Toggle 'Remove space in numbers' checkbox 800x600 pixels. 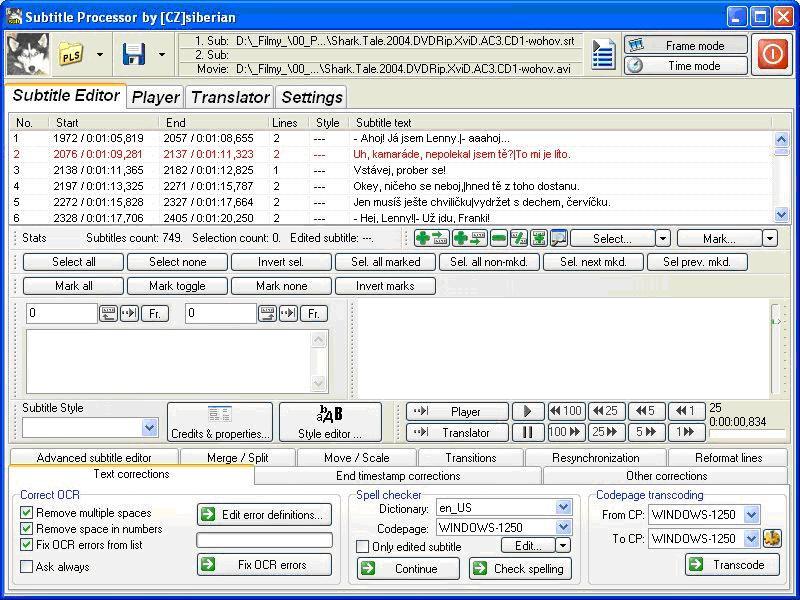tap(27, 529)
